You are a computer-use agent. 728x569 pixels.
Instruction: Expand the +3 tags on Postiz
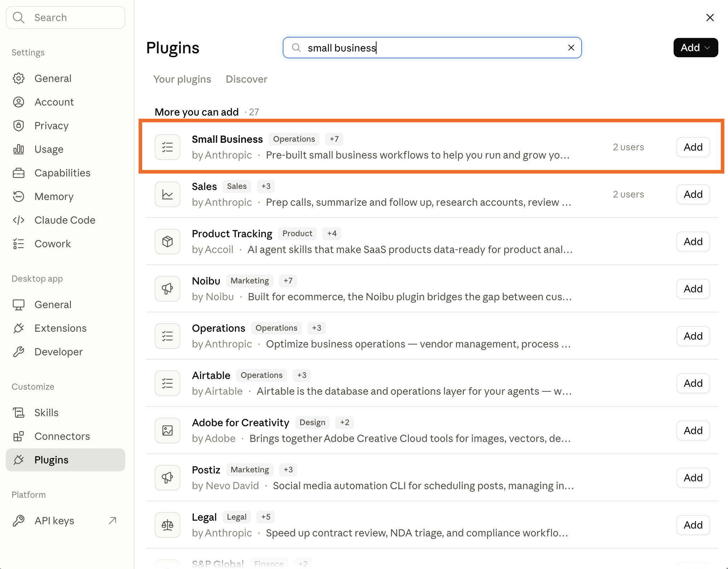(288, 470)
